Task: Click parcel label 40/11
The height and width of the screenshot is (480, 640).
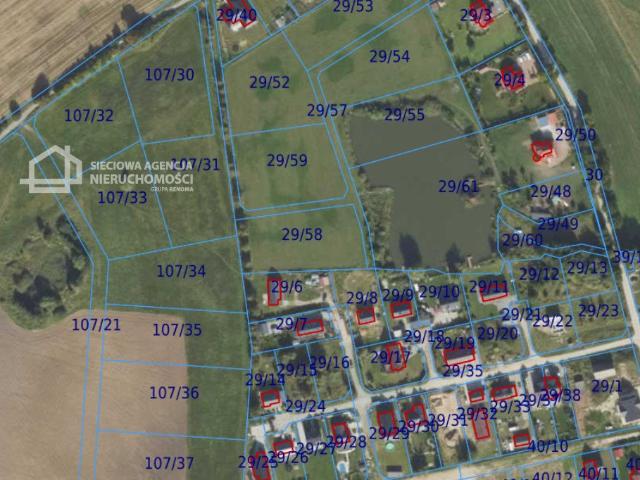Action: (598, 474)
